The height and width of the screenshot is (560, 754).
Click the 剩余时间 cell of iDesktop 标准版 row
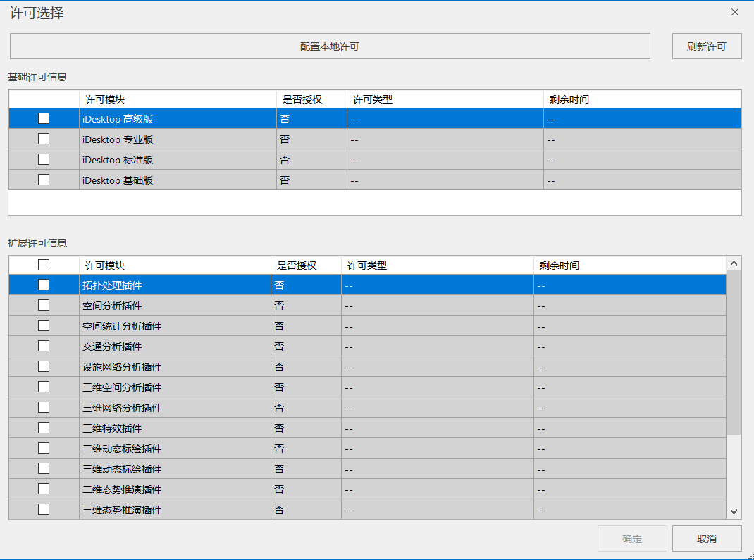643,160
